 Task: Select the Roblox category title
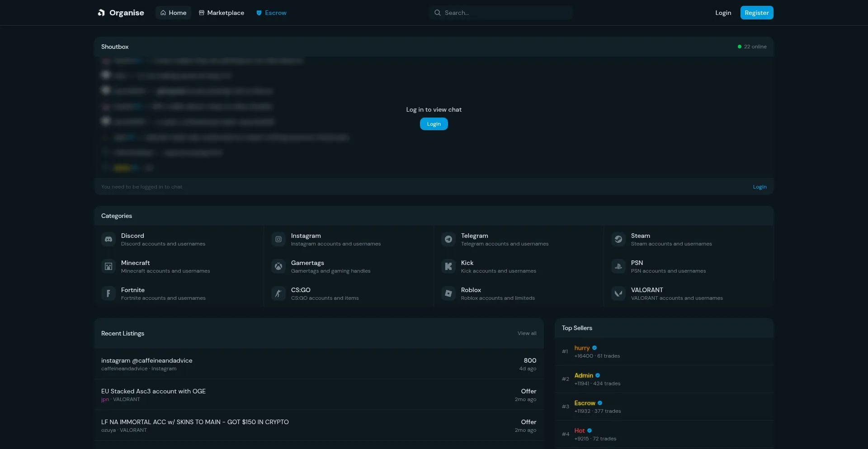pyautogui.click(x=471, y=290)
